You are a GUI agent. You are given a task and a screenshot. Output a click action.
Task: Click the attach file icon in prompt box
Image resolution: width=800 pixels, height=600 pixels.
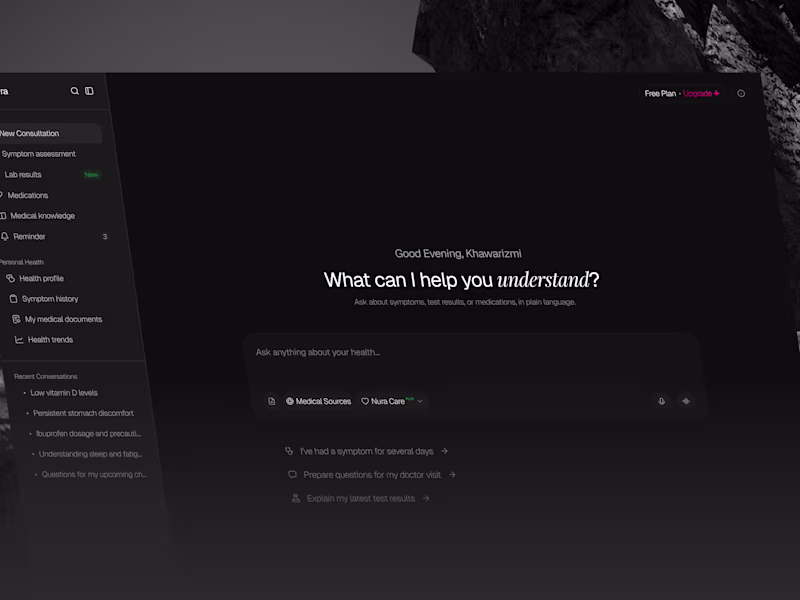[x=271, y=401]
